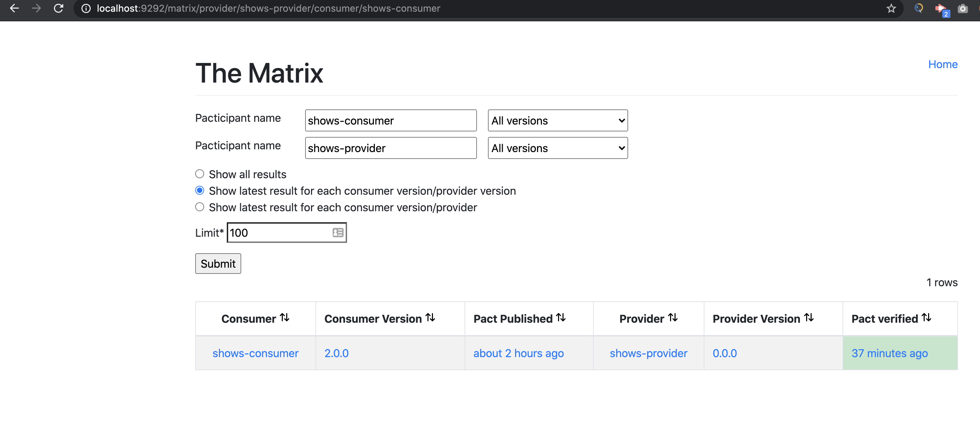
Task: Click consumer version 2.0.0 link
Action: 336,353
